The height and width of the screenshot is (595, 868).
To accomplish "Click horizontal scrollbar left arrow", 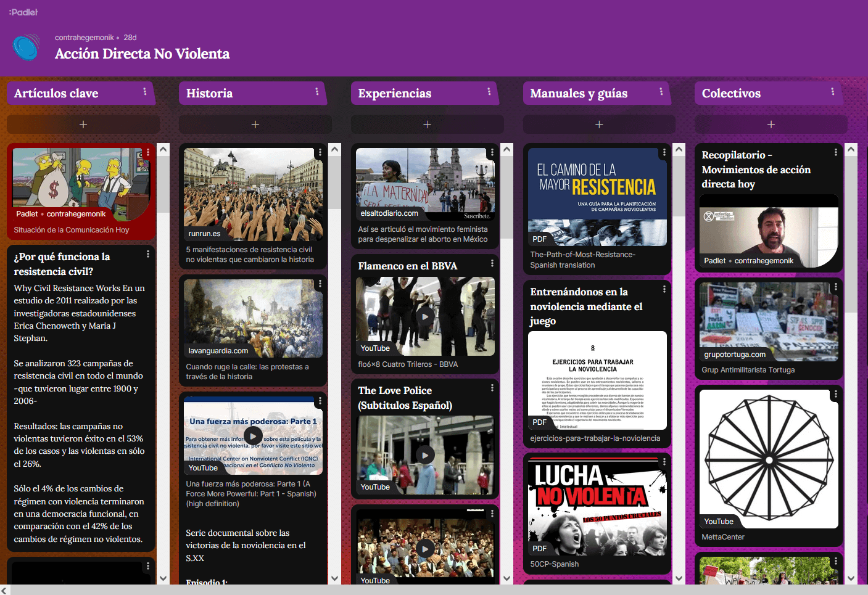I will pos(4,590).
